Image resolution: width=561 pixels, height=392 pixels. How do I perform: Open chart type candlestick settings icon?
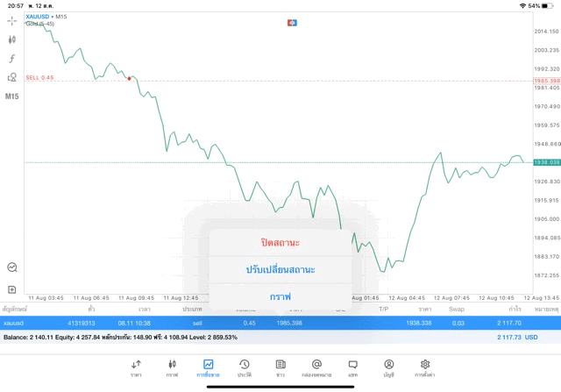click(x=12, y=39)
